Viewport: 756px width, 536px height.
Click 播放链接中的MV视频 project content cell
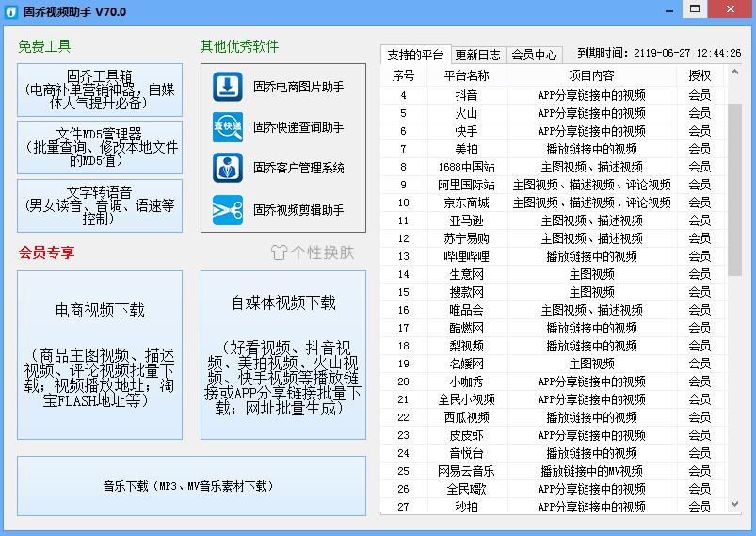click(x=591, y=471)
